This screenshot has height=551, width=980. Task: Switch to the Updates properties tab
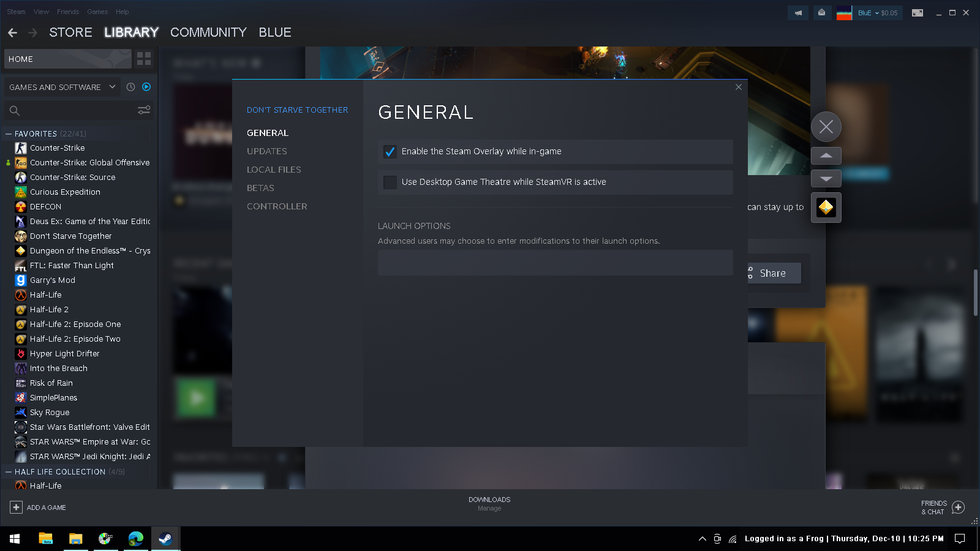(x=267, y=151)
